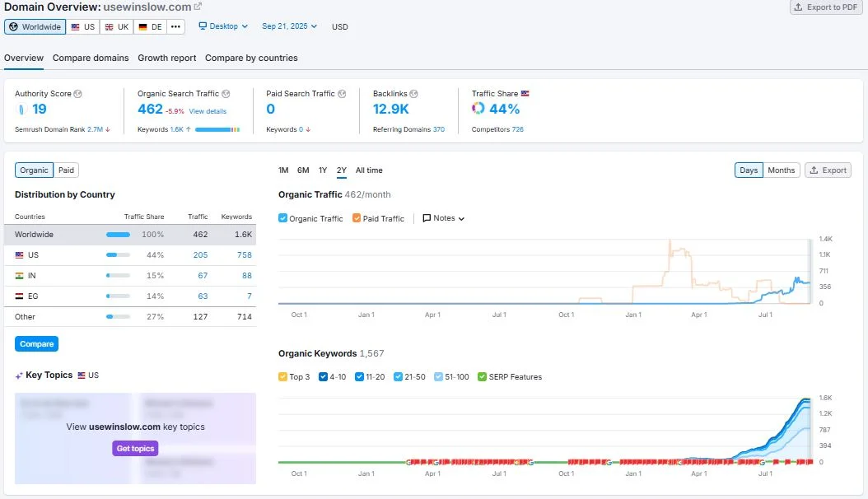
Task: Expand the Notes dropdown
Action: pyautogui.click(x=444, y=218)
